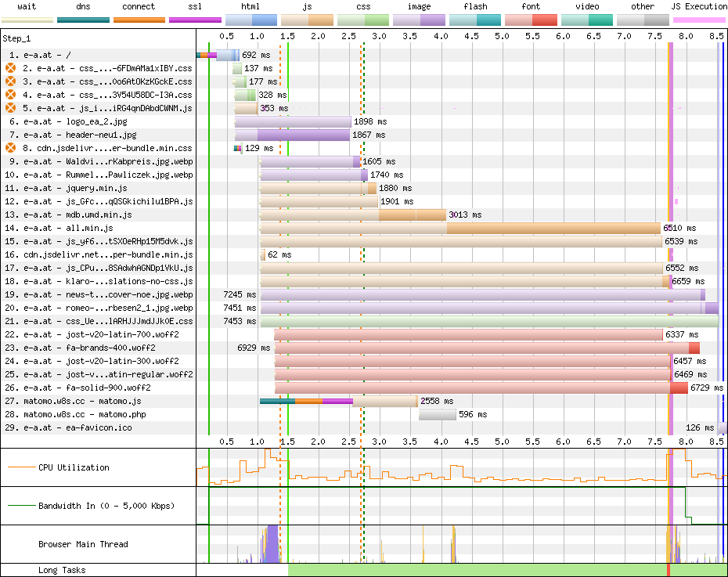
Task: Click the Long Tasks row label
Action: (62, 570)
